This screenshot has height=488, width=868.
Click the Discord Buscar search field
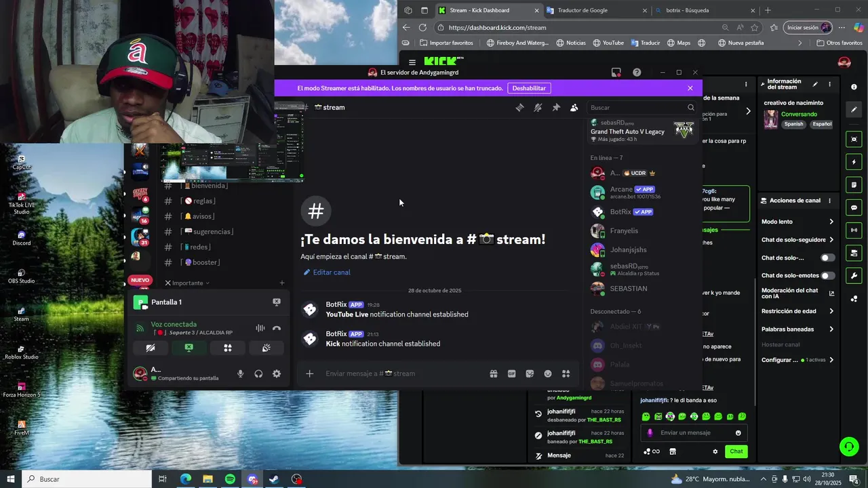click(x=642, y=107)
